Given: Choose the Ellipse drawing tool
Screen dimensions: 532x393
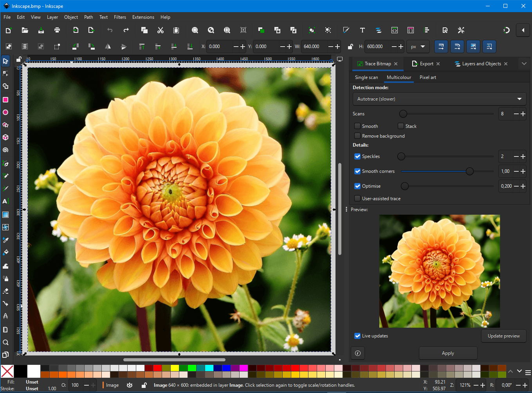Looking at the screenshot, I should pos(6,112).
